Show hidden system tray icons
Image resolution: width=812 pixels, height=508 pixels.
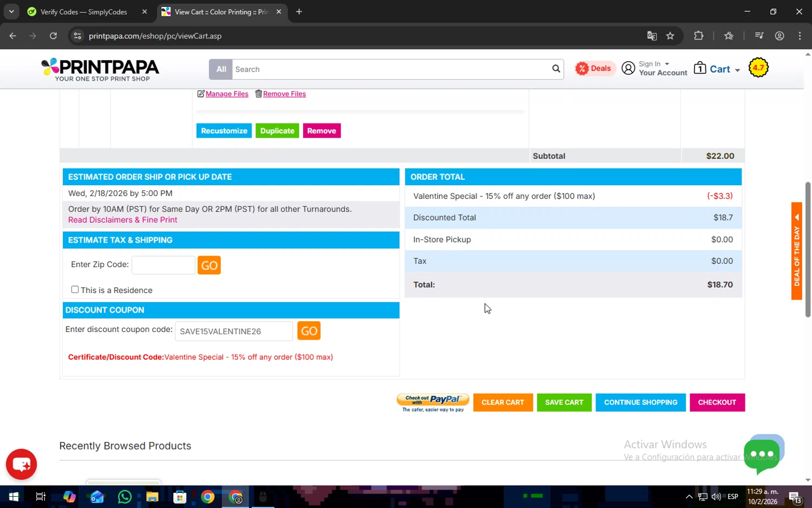click(689, 497)
